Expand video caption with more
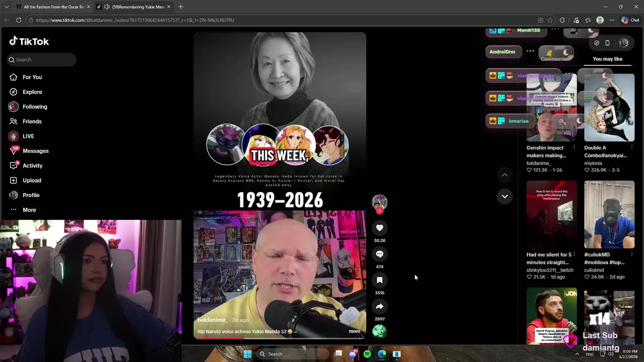This screenshot has width=644, height=362. (x=354, y=331)
